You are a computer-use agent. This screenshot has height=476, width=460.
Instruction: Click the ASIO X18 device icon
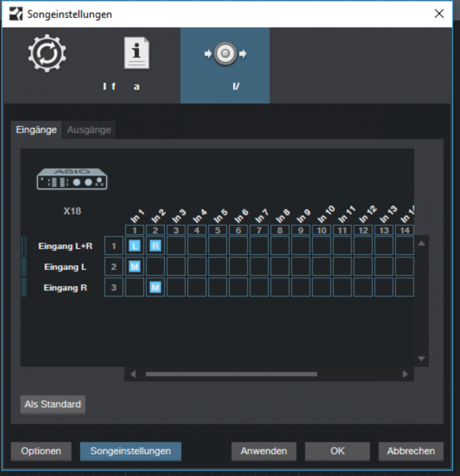pyautogui.click(x=72, y=179)
